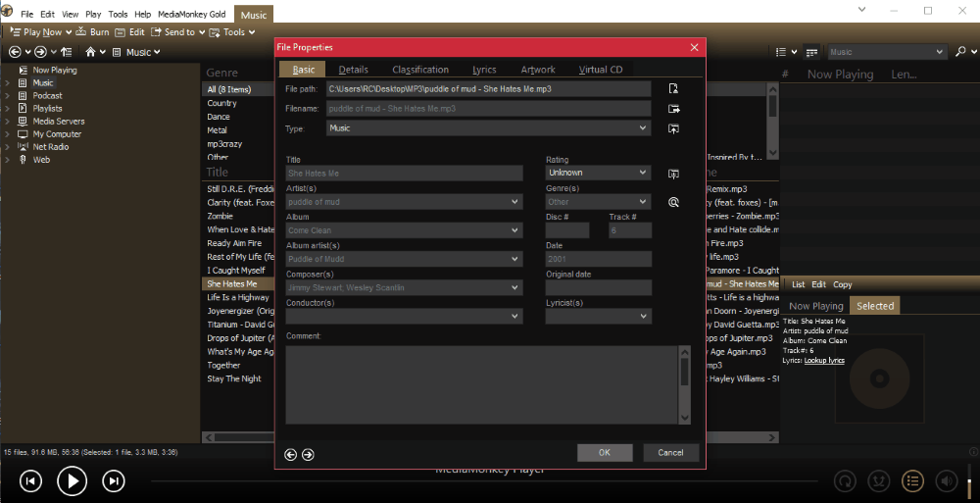Switch to the Classification tab
This screenshot has height=503, width=980.
click(420, 70)
